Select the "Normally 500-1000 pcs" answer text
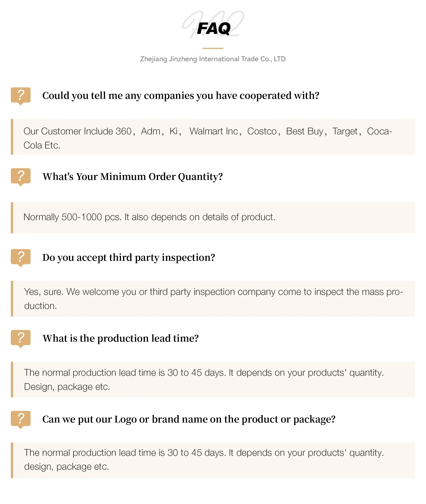 (149, 217)
